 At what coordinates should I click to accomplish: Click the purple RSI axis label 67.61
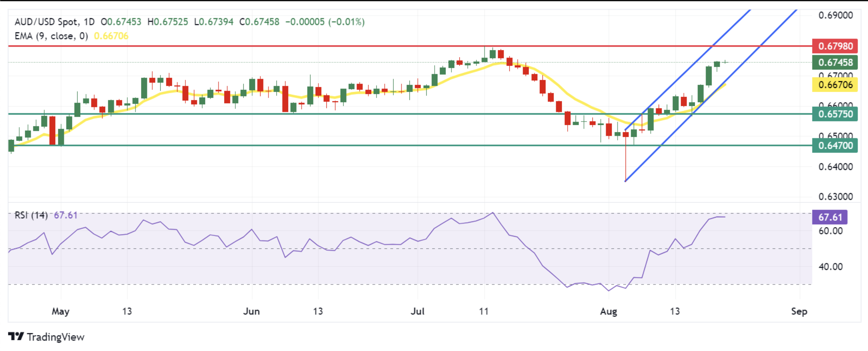(830, 217)
